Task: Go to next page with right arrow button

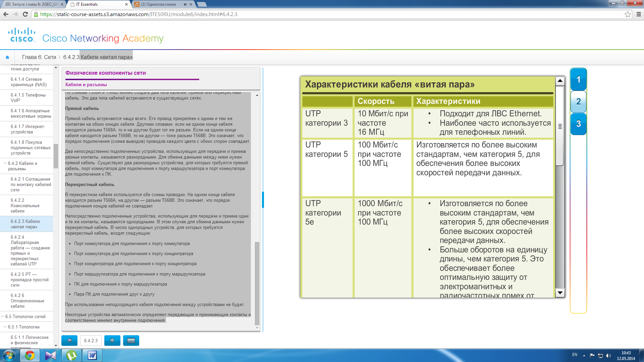Action: pos(112,341)
